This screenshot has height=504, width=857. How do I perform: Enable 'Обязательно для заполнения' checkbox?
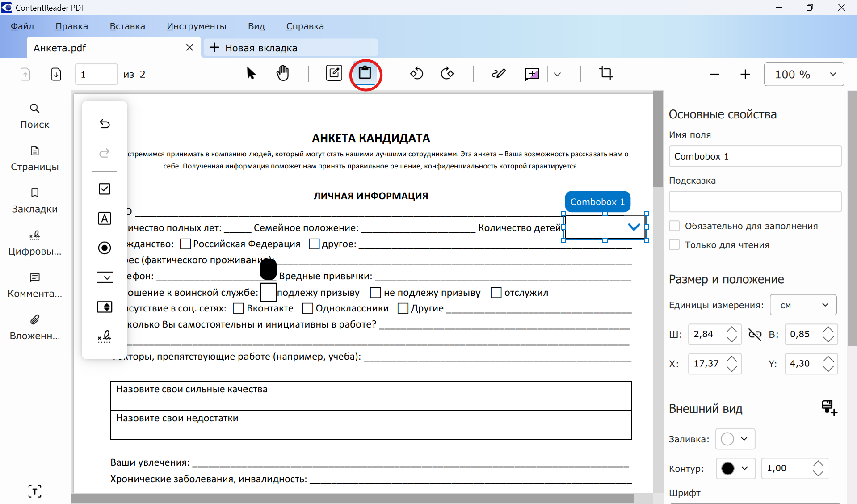coord(674,226)
